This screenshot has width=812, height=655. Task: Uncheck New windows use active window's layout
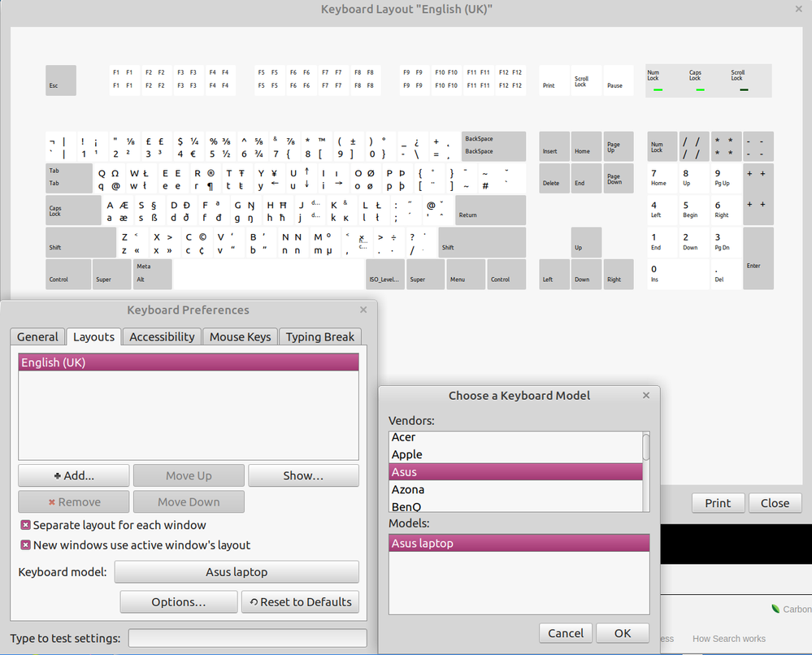(x=26, y=545)
